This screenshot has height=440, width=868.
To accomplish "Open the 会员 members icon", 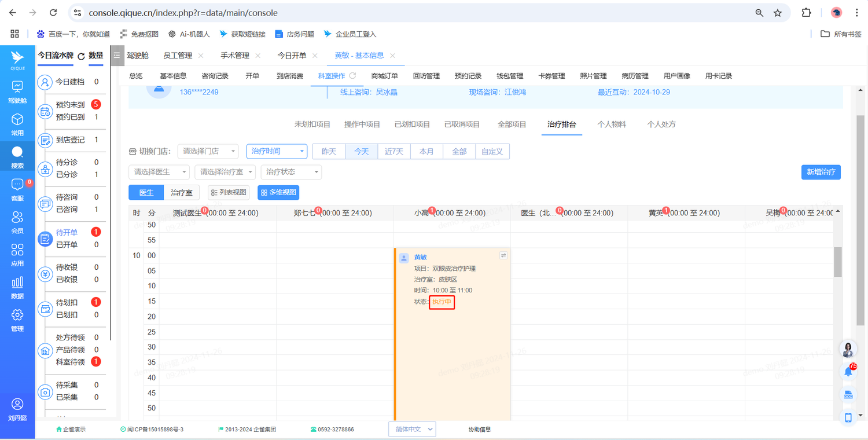I will pos(17,218).
